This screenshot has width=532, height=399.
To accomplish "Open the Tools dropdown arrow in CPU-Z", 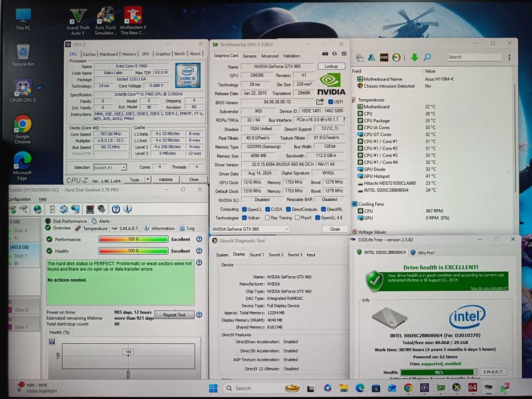I will click(148, 180).
